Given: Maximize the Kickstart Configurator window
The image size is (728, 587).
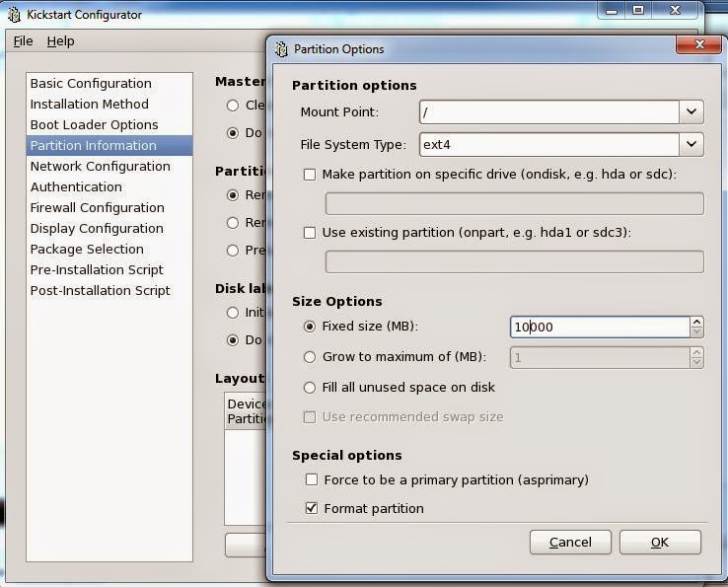Looking at the screenshot, I should [x=638, y=10].
